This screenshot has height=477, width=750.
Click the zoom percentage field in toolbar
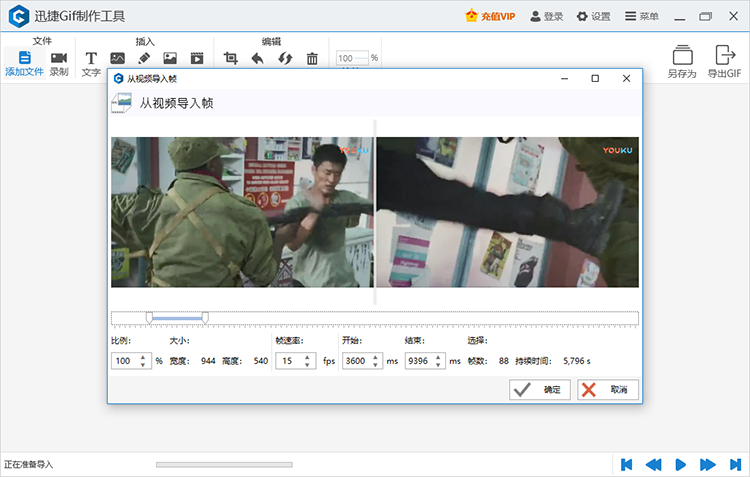tap(352, 58)
